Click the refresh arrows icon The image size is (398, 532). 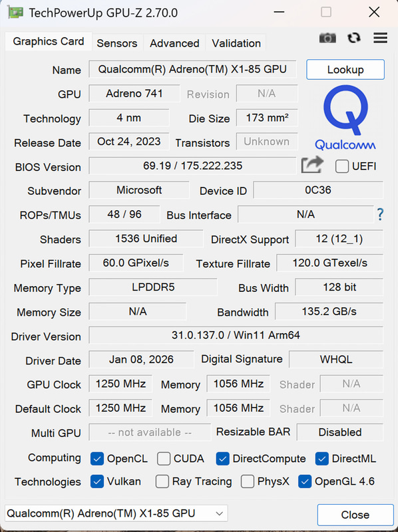click(354, 38)
